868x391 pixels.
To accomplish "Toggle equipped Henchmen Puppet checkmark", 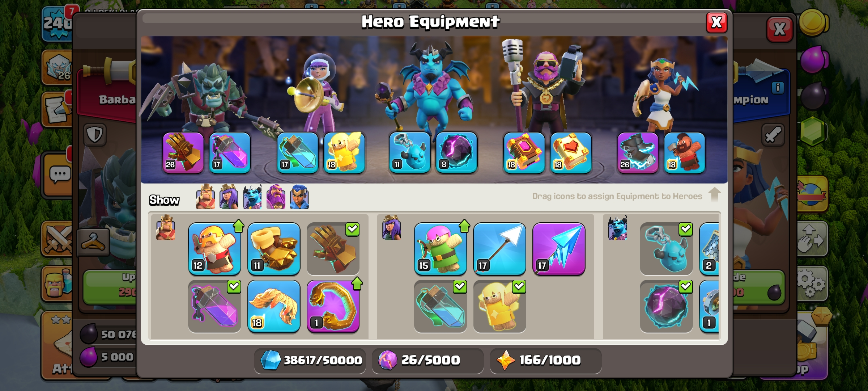I will [x=685, y=229].
